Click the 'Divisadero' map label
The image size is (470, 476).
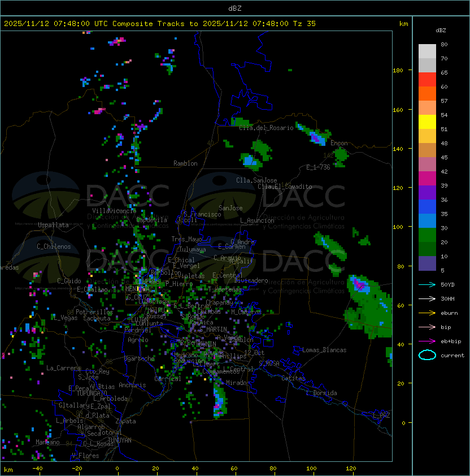coord(251,280)
